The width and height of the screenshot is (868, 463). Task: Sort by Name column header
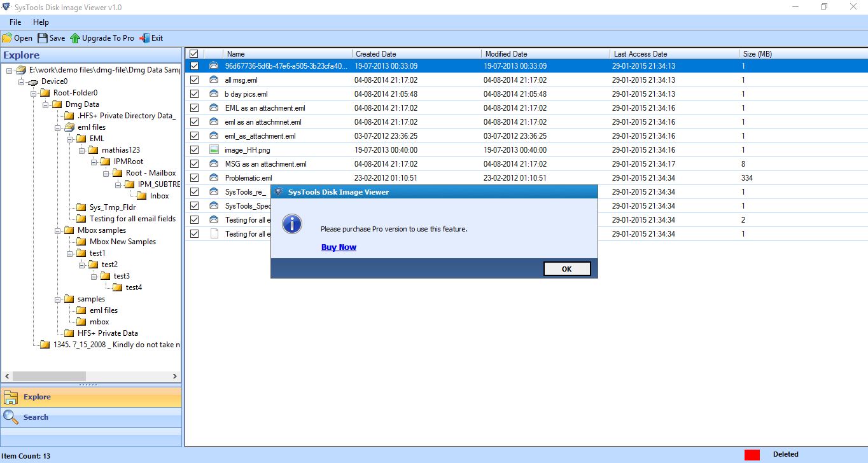click(x=287, y=54)
